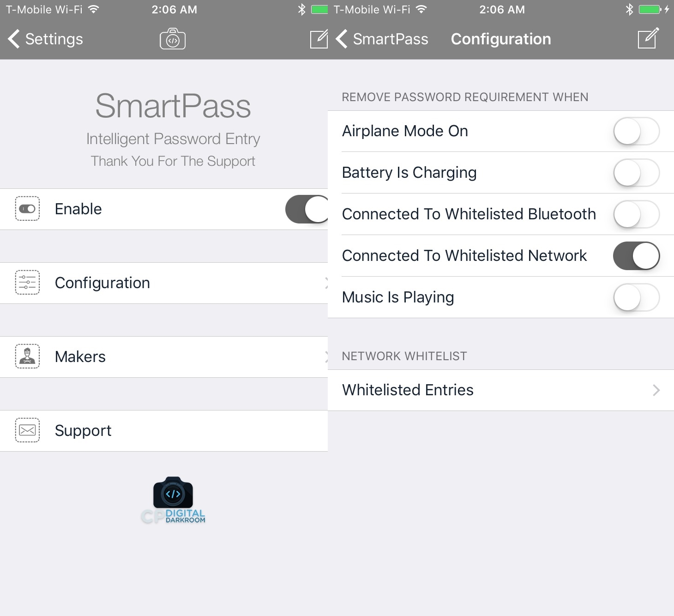Viewport: 674px width, 616px height.
Task: Tap the CP Digital Darkroom logo
Action: [173, 501]
